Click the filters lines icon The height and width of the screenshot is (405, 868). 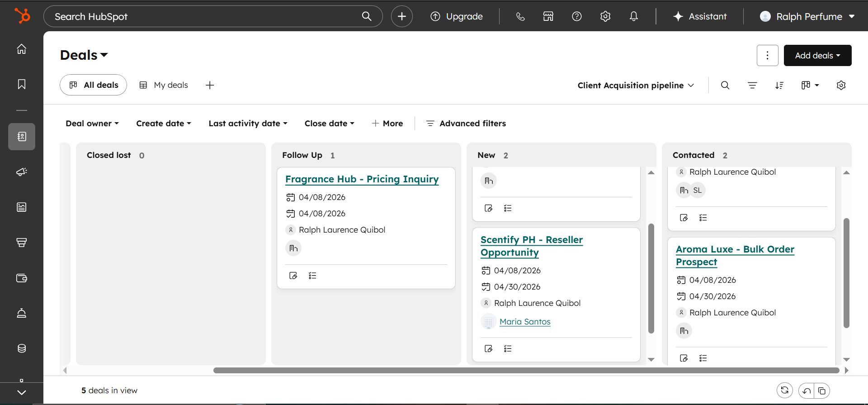click(752, 85)
